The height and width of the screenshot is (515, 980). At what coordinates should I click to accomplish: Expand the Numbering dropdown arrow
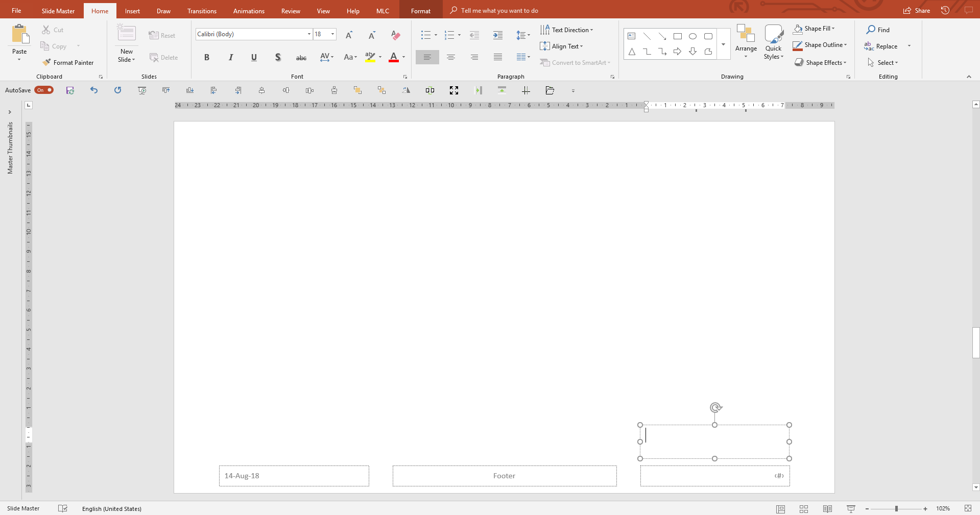(459, 35)
